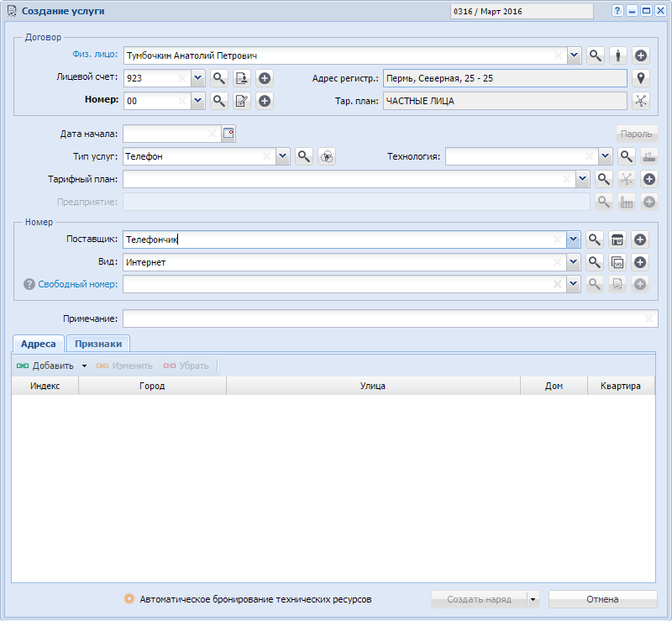Viewport: 672px width, 621px height.
Task: Click the Квартира column header
Action: [x=621, y=386]
